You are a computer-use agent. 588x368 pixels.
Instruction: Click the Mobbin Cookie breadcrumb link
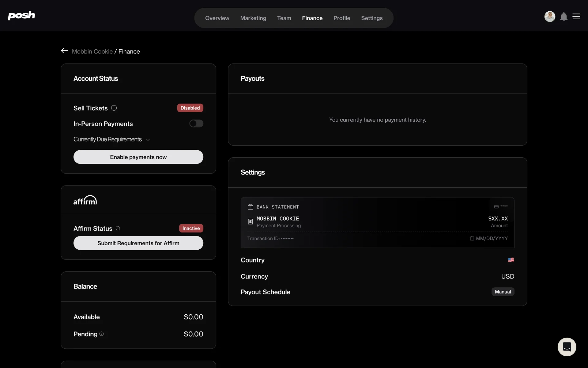92,52
